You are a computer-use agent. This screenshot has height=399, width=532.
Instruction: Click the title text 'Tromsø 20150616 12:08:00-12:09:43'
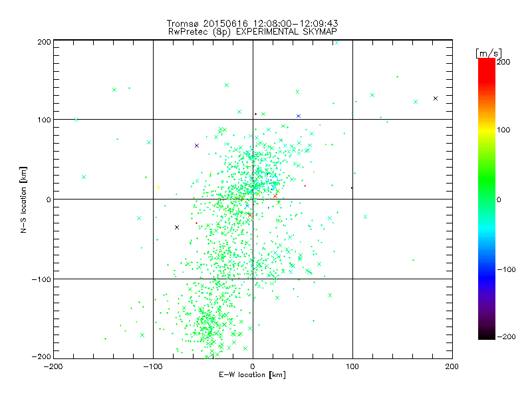pos(252,23)
